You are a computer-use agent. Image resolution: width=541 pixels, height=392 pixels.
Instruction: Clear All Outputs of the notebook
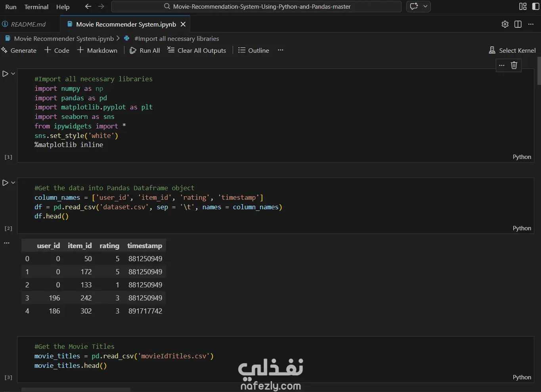point(197,50)
